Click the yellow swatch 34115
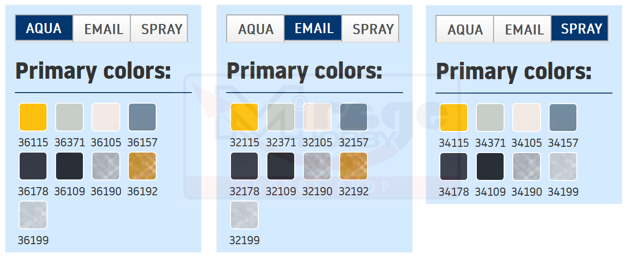Screen dimensions: 644x273 click(x=454, y=118)
